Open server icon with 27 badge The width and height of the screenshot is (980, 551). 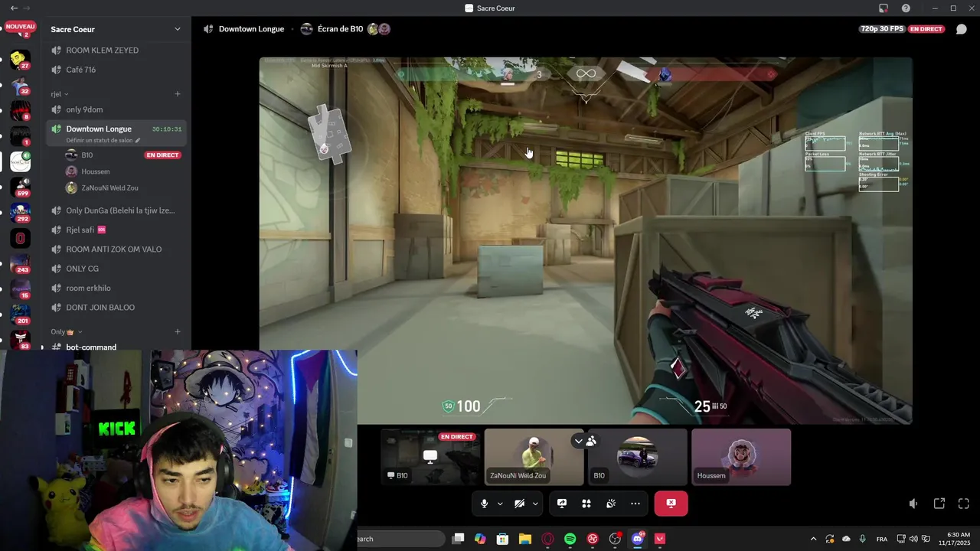pos(20,59)
